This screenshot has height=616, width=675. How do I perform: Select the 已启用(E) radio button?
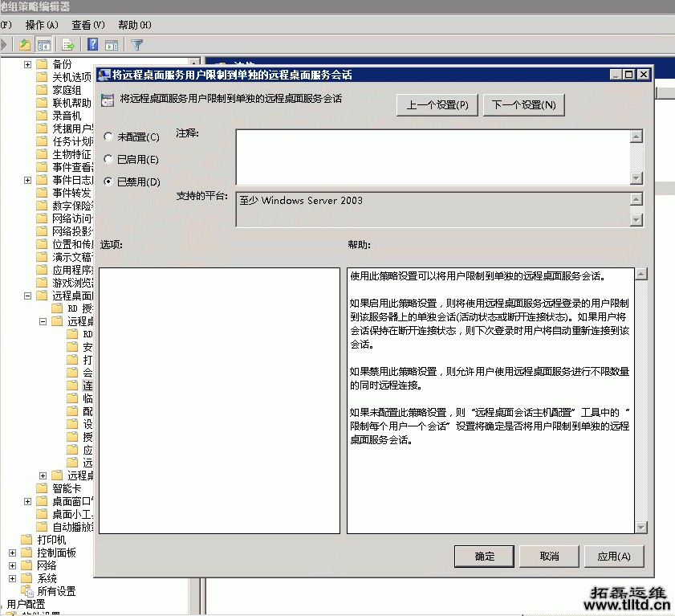click(108, 160)
